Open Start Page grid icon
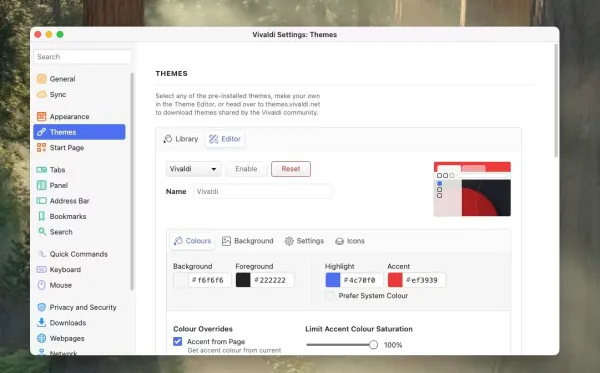This screenshot has width=600, height=373. pos(41,148)
